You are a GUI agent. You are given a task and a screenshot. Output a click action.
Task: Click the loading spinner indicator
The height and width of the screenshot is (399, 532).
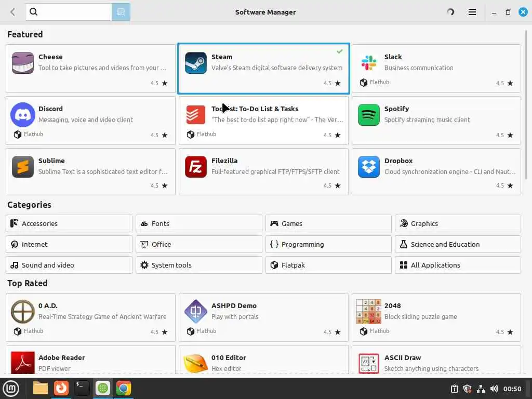[x=450, y=12]
